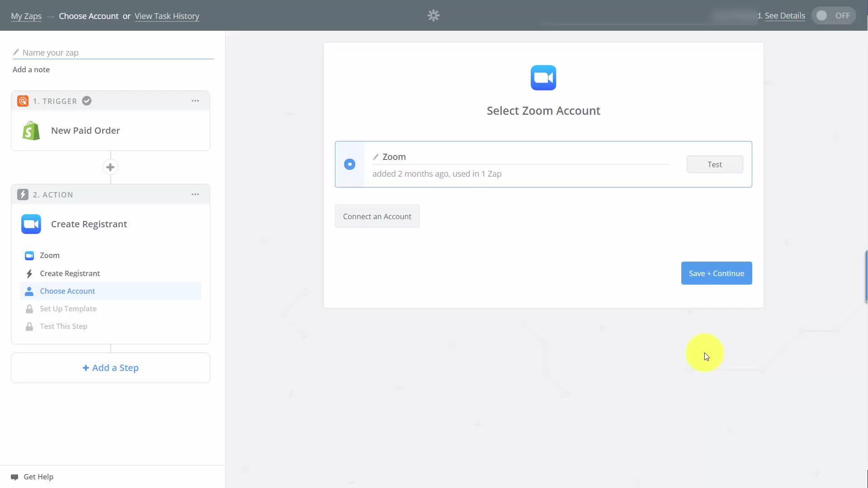
Task: Open the See Details link
Action: [x=785, y=16]
